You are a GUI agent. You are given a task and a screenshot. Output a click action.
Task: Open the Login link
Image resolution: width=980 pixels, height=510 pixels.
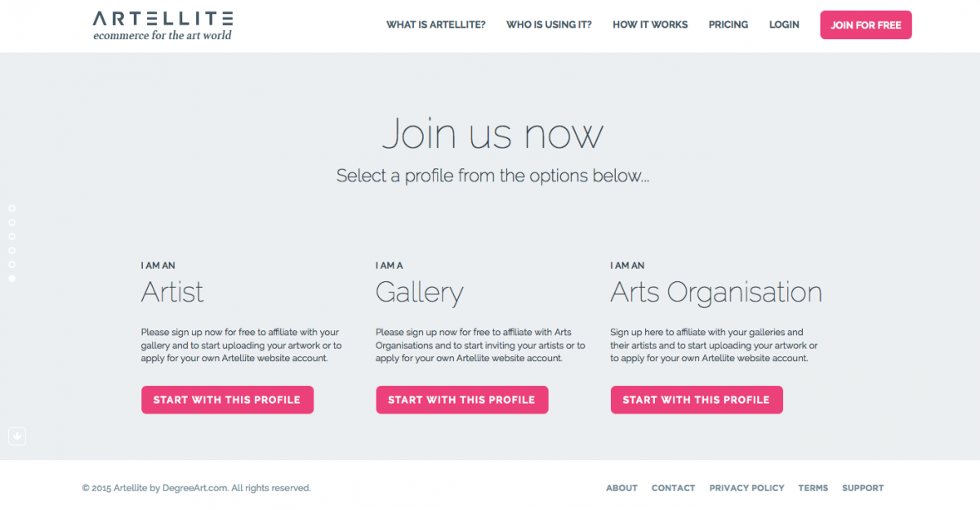click(x=784, y=25)
